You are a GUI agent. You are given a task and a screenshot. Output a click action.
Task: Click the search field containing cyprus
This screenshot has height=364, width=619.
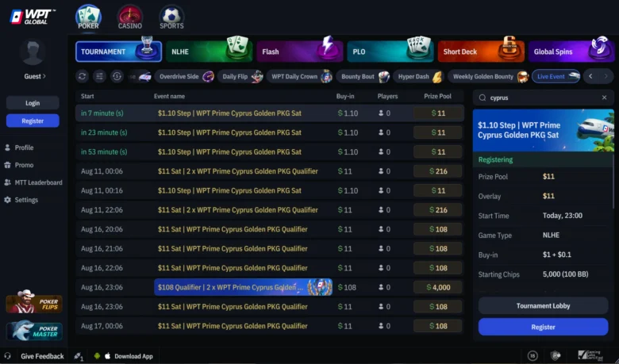click(543, 98)
